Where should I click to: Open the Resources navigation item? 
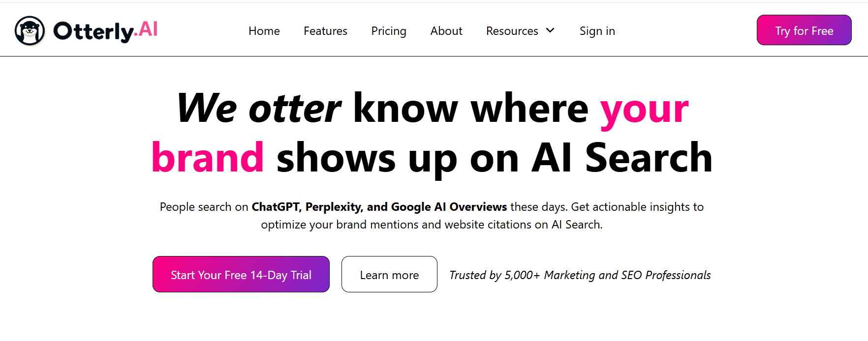[512, 30]
